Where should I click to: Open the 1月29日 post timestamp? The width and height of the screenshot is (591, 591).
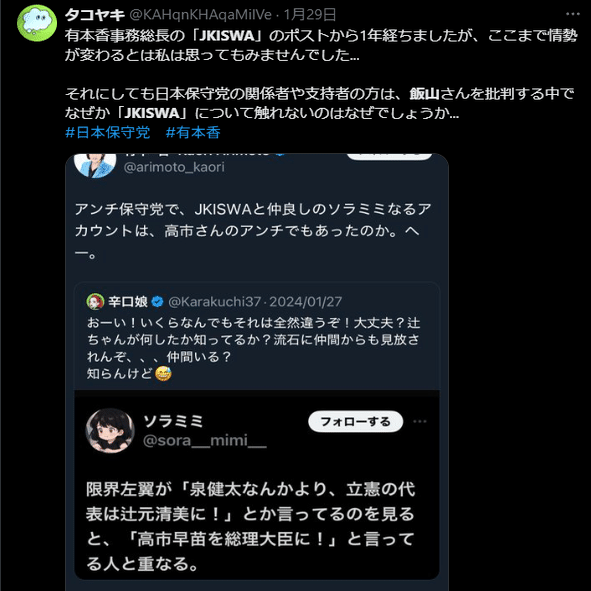[x=309, y=15]
